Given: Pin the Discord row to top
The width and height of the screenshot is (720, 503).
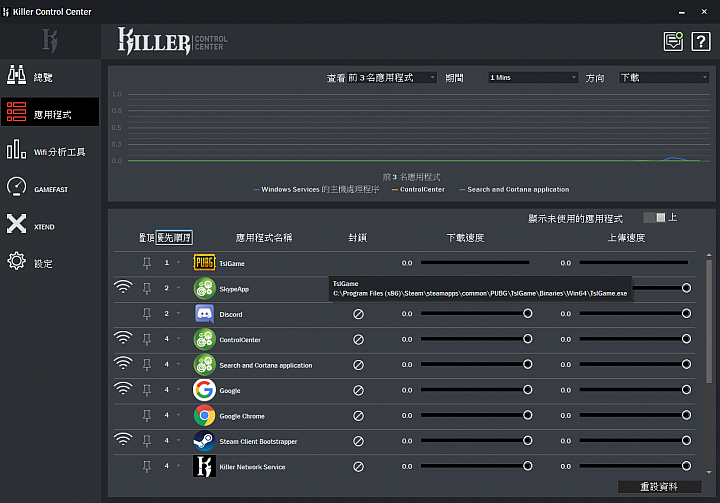Looking at the screenshot, I should (x=146, y=314).
